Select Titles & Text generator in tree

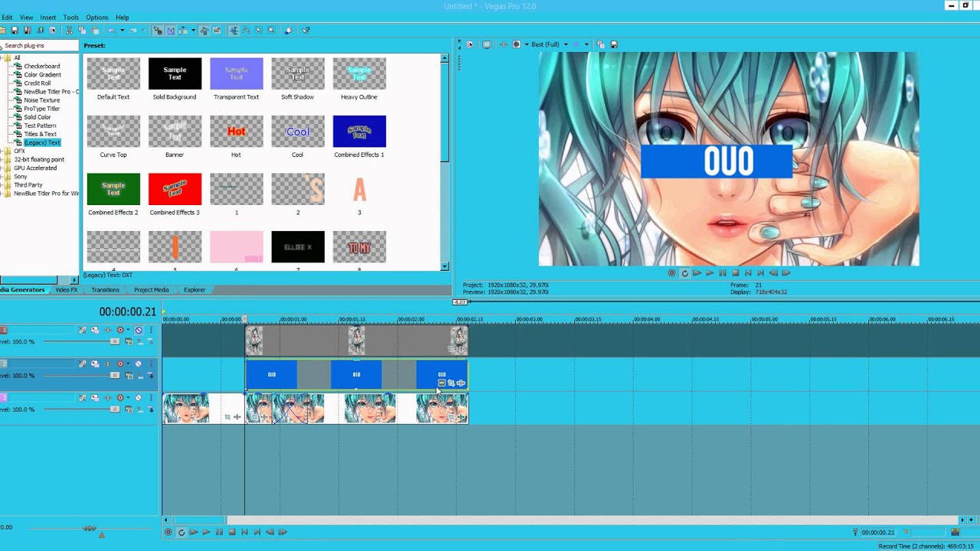[40, 134]
